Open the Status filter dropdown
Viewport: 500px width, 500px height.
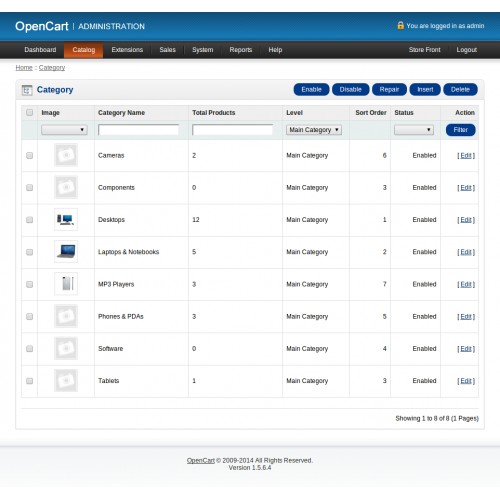pyautogui.click(x=414, y=130)
